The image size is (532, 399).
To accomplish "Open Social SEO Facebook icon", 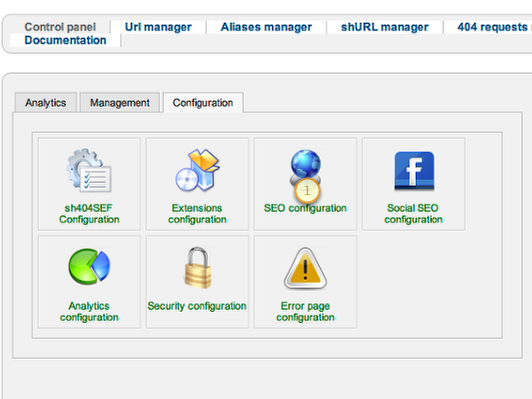I will 414,171.
